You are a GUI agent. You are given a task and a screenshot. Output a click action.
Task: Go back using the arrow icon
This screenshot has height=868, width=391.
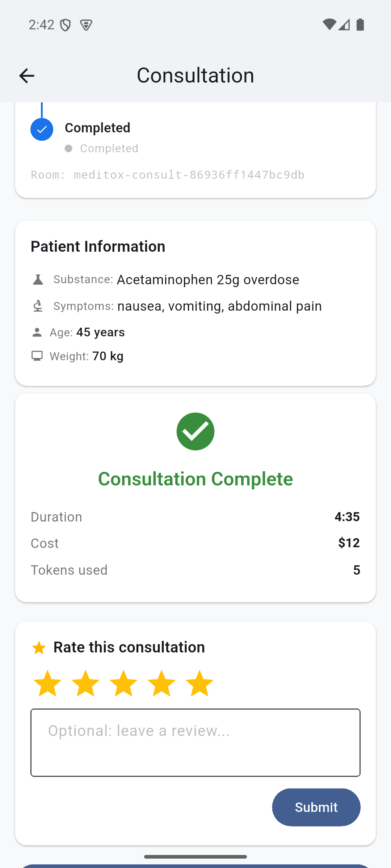[x=26, y=76]
